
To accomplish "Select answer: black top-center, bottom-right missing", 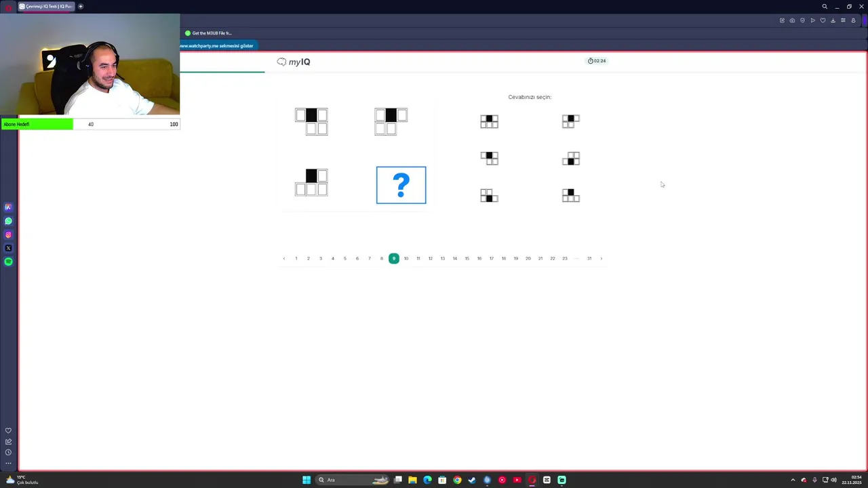I will [x=570, y=121].
